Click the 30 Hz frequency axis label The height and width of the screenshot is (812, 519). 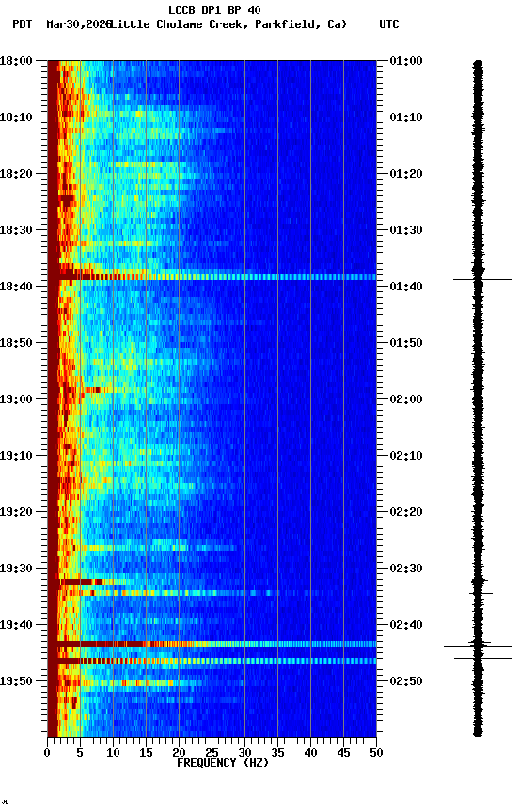(x=244, y=753)
